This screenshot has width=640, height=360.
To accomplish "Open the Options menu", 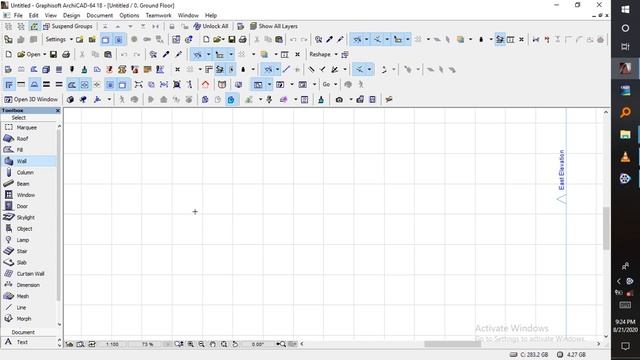I will click(129, 15).
